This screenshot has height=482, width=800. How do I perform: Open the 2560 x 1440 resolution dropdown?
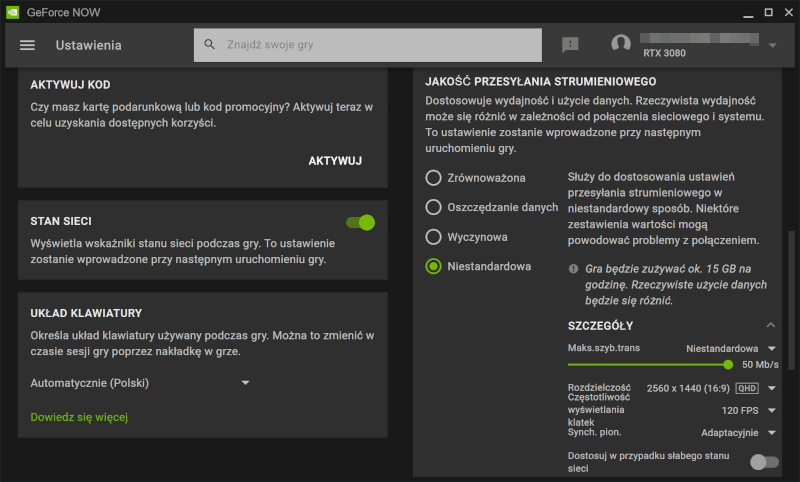coord(711,388)
